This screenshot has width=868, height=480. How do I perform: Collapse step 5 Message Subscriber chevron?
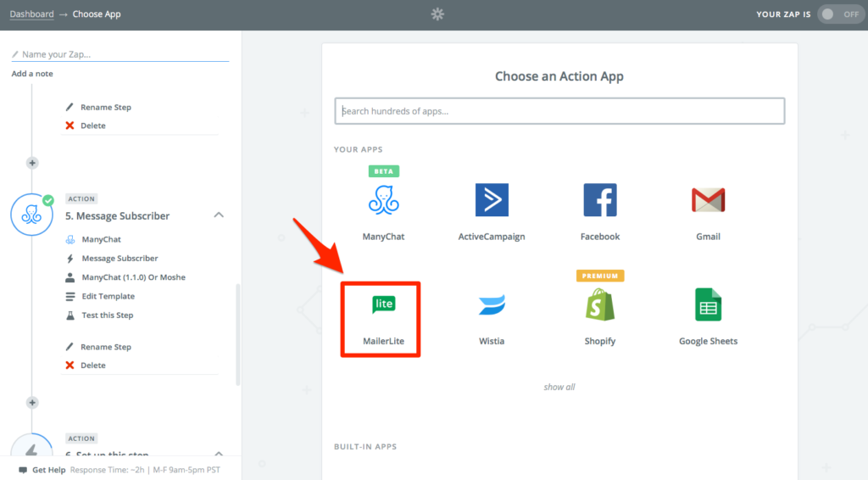219,215
